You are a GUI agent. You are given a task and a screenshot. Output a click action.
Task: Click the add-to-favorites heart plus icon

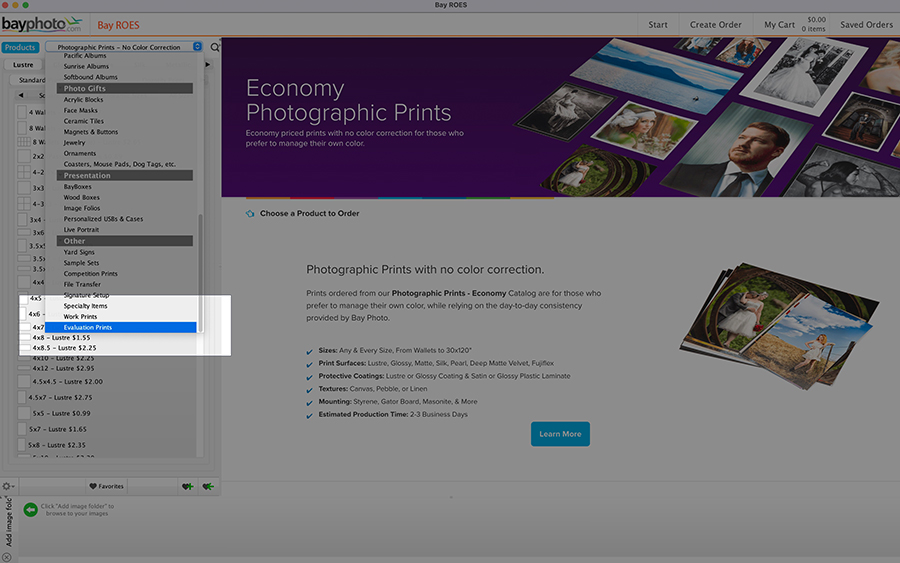187,486
